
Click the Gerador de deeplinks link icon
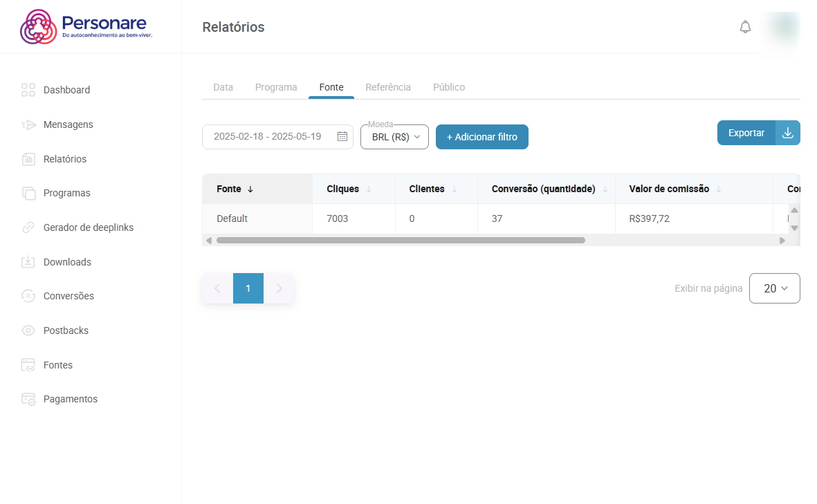pyautogui.click(x=28, y=227)
